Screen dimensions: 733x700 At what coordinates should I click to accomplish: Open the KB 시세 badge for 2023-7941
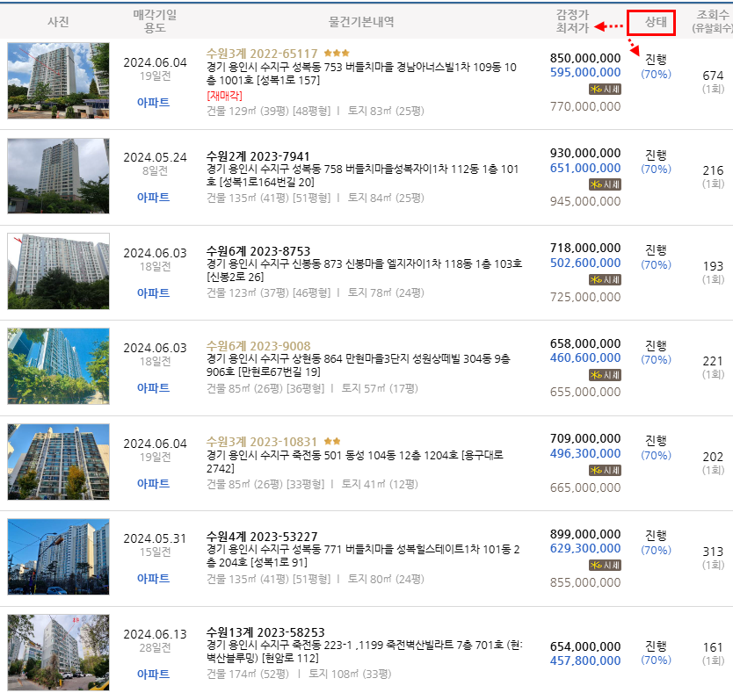point(605,184)
